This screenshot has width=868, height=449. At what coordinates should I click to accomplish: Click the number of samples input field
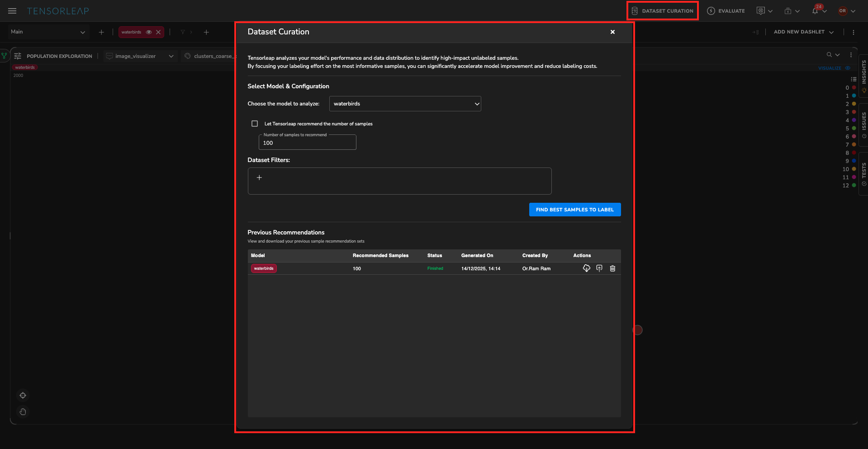tap(307, 143)
